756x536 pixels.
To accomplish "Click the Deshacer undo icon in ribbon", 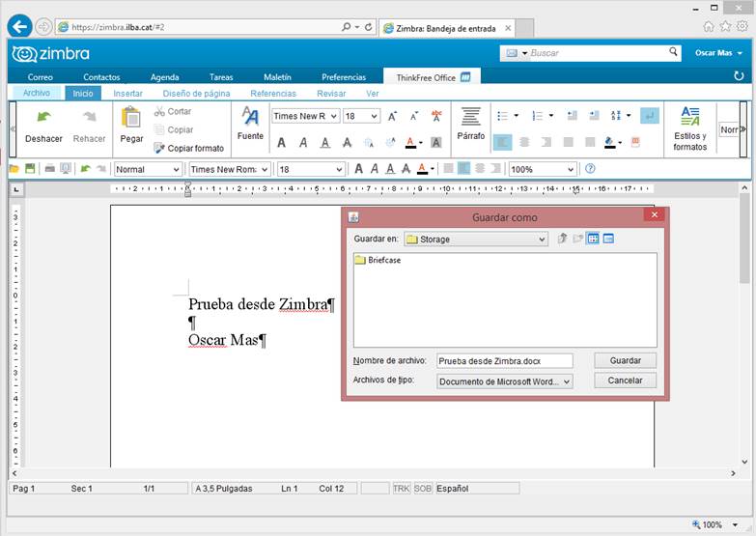I will 43,117.
